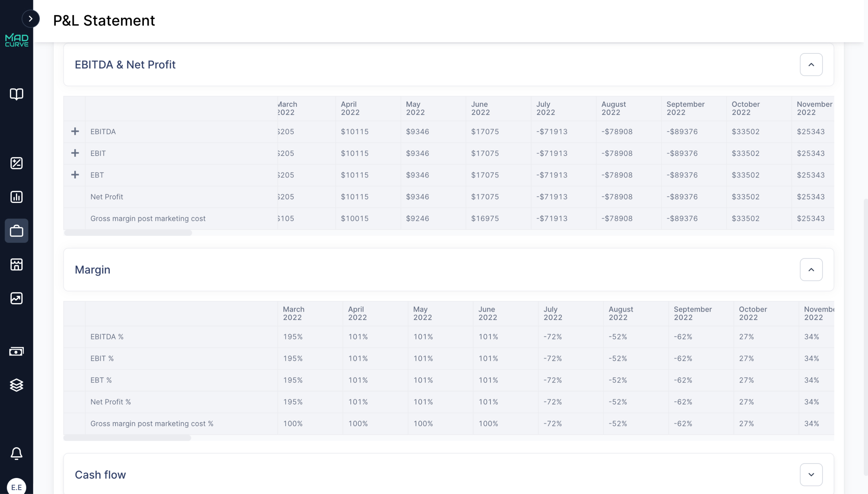Collapse the Margin section

click(x=811, y=269)
